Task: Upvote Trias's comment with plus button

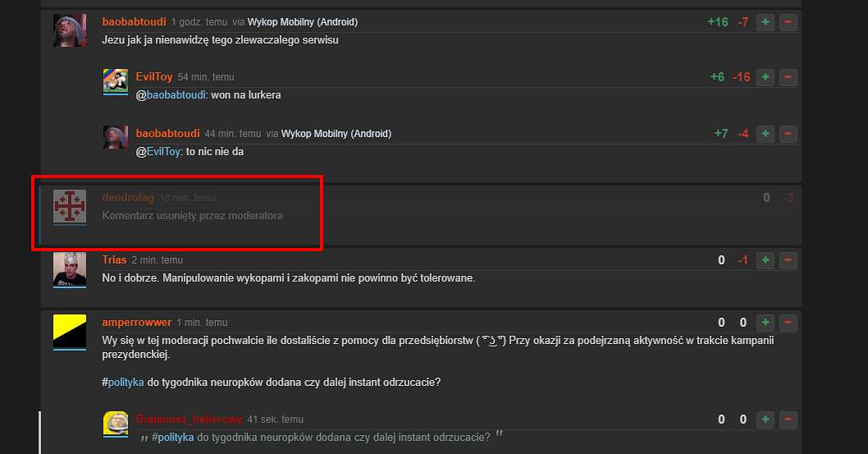Action: click(765, 260)
